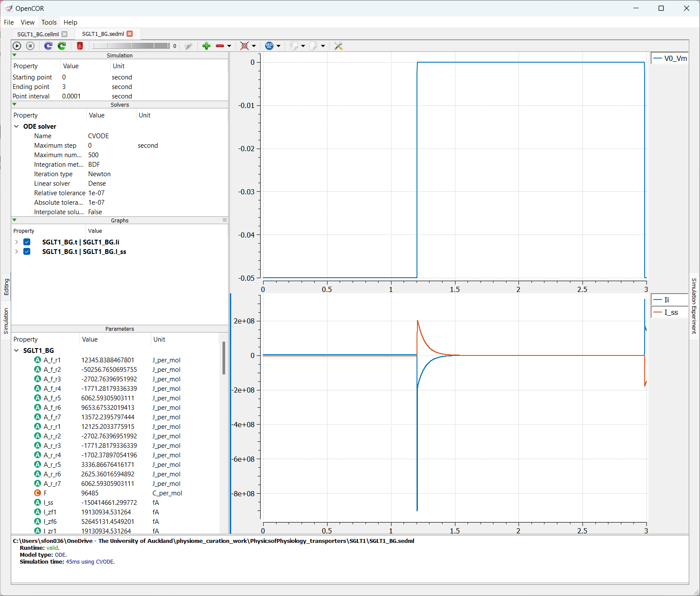Click the stop simulation button

pos(30,46)
